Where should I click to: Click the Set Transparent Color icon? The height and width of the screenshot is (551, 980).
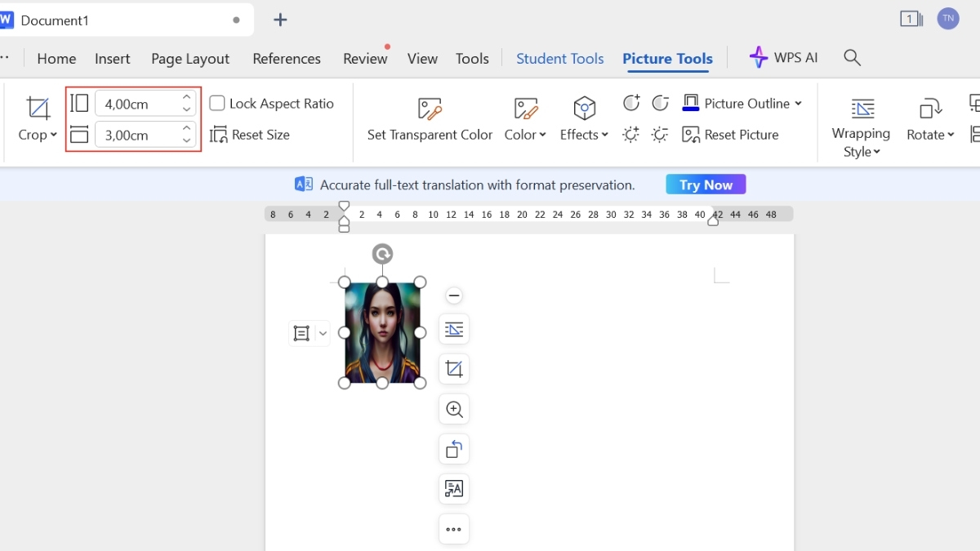[x=430, y=109]
